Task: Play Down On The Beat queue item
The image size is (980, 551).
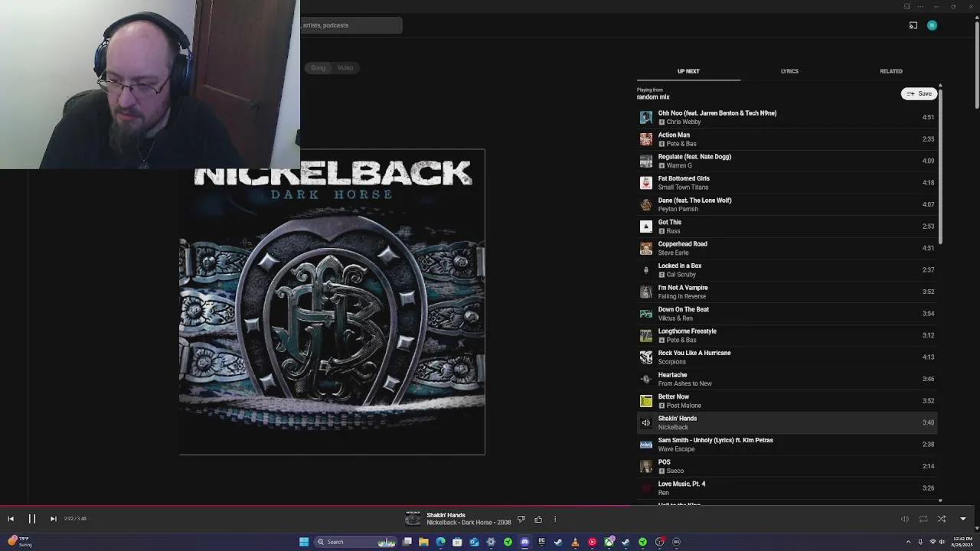Action: click(786, 314)
